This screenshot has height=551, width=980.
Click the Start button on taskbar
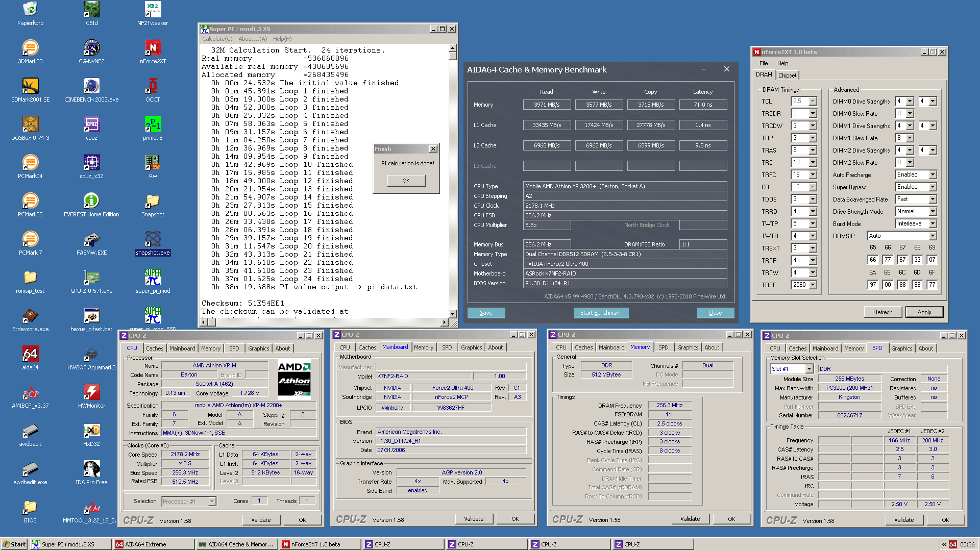pyautogui.click(x=14, y=544)
